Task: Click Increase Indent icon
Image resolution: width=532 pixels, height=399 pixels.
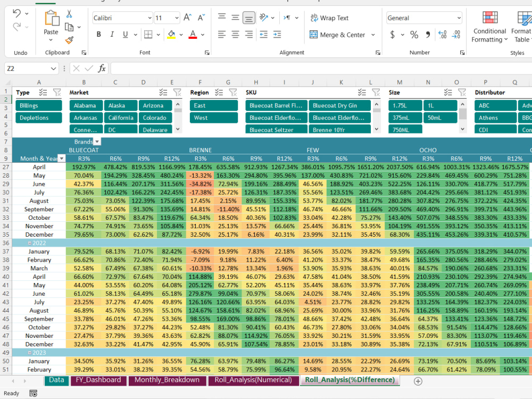Action: tap(277, 34)
